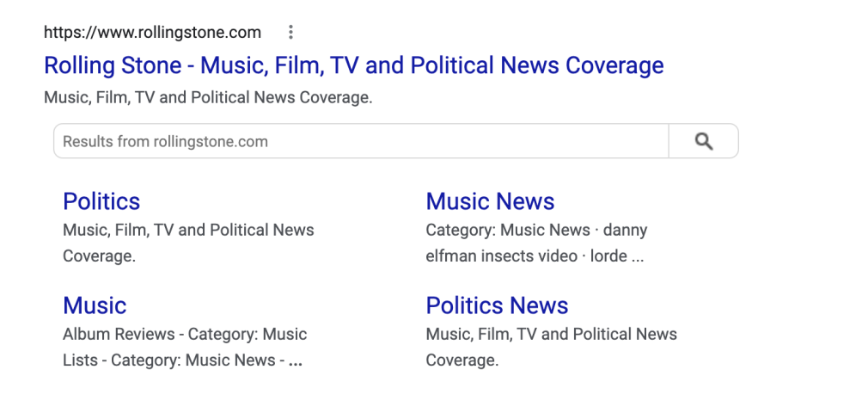Click the word 'lorde' in Music News snippet

pyautogui.click(x=608, y=256)
